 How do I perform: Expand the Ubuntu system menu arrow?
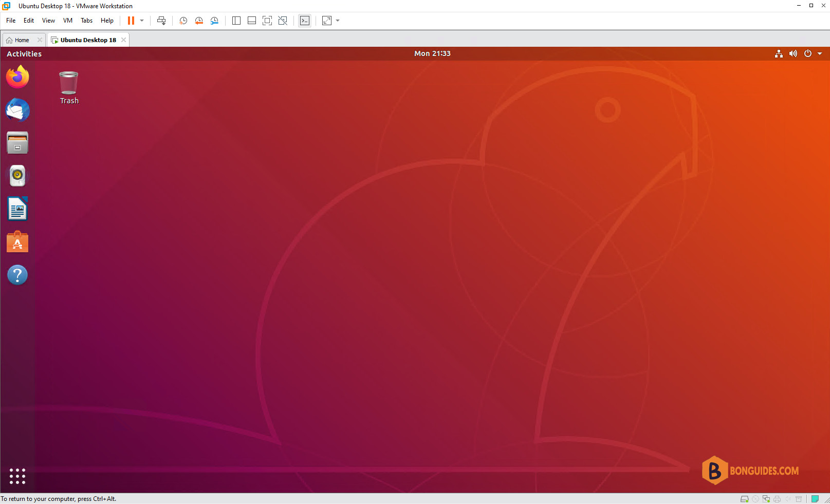(820, 53)
